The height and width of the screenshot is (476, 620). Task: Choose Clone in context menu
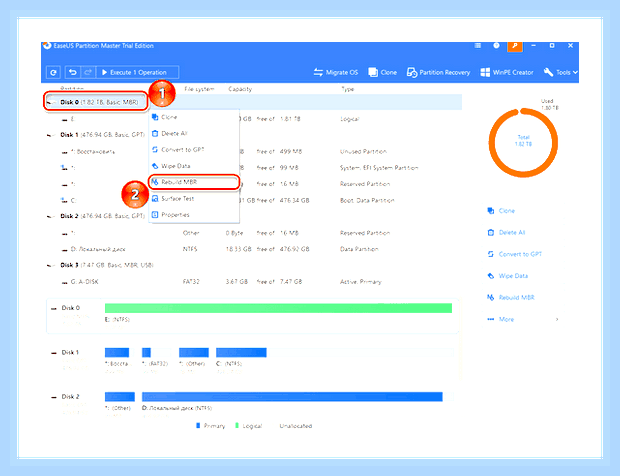194,117
